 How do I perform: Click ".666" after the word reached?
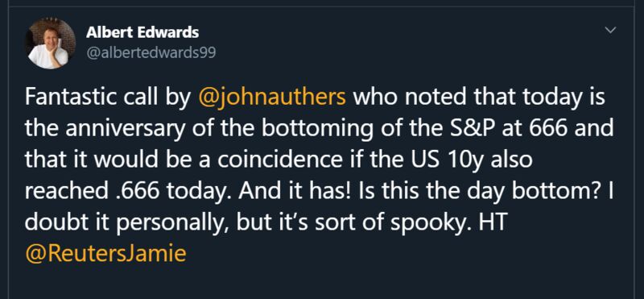[x=128, y=192]
